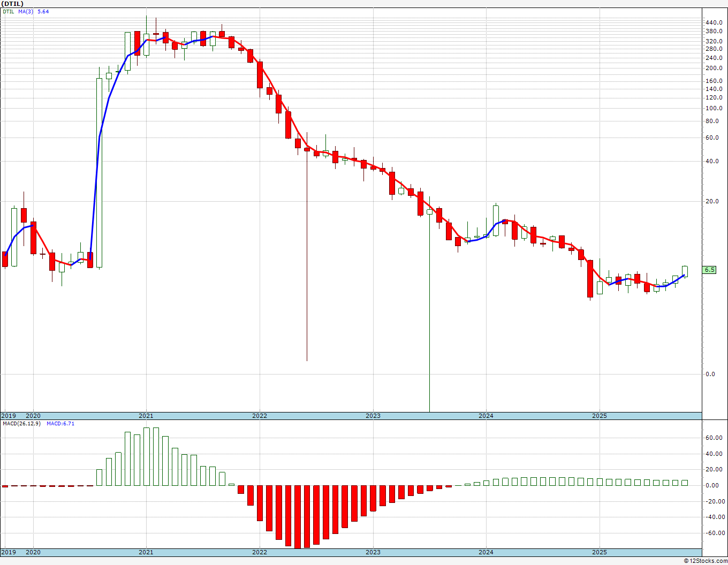This screenshot has height=565, width=728.
Task: Click the 120.0 price axis label
Action: point(714,97)
